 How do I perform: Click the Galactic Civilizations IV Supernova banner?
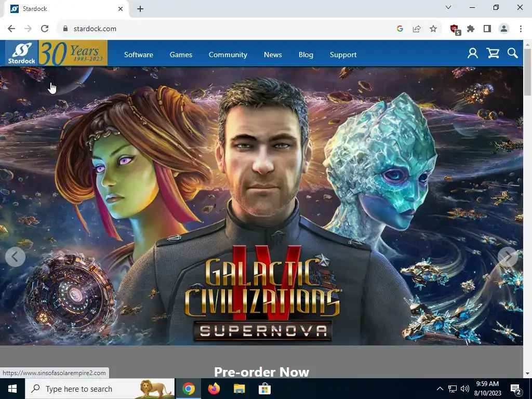(x=262, y=206)
